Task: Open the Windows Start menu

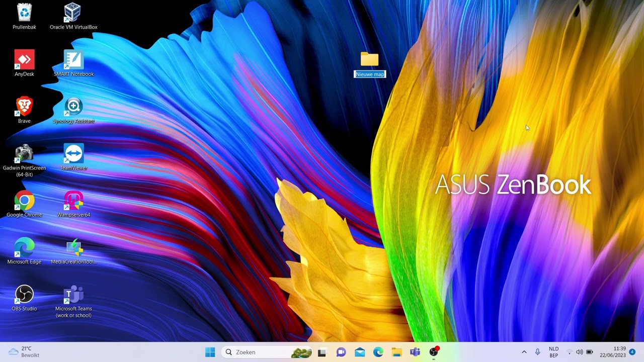Action: click(x=210, y=352)
